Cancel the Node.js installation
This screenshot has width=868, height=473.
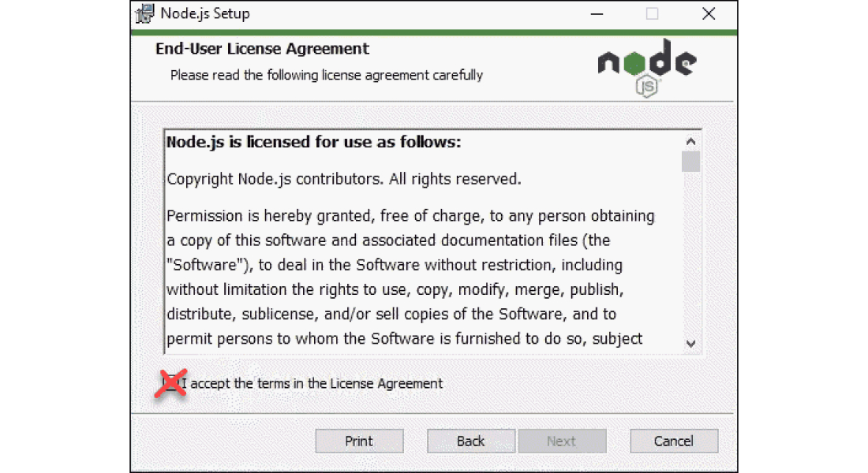(674, 441)
